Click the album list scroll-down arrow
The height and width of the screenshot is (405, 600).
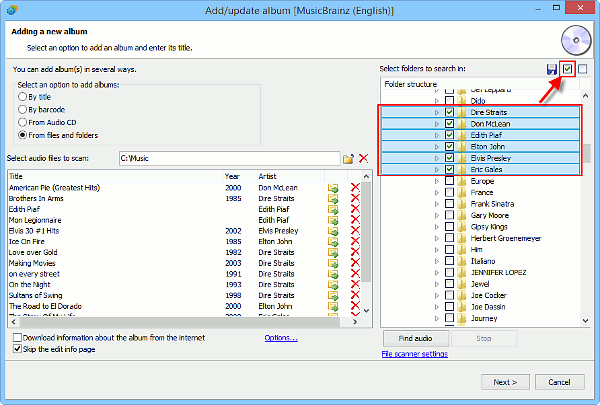coord(366,310)
